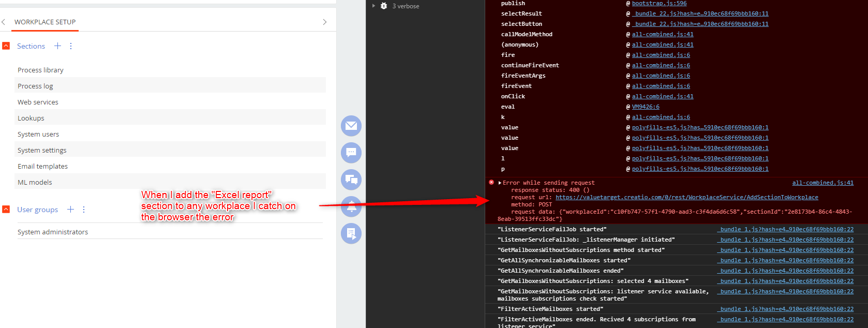This screenshot has width=868, height=328.
Task: Open the Feed chat bubble icon
Action: pos(351,153)
